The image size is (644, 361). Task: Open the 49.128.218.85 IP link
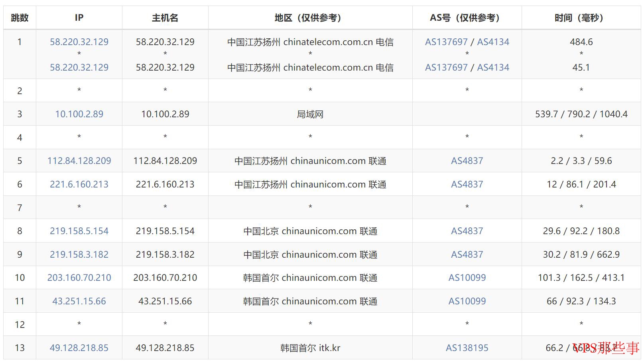click(79, 348)
